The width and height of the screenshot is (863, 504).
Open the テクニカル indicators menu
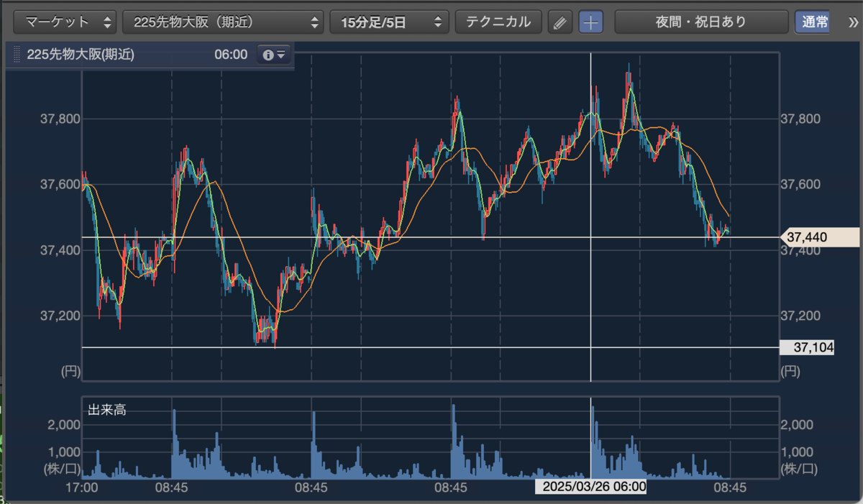[498, 22]
